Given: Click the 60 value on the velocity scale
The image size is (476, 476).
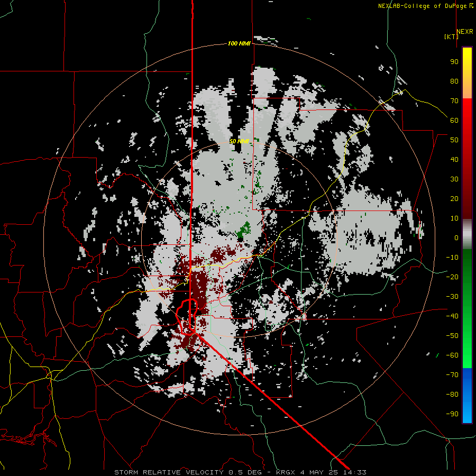Looking at the screenshot, I should click(x=454, y=121).
